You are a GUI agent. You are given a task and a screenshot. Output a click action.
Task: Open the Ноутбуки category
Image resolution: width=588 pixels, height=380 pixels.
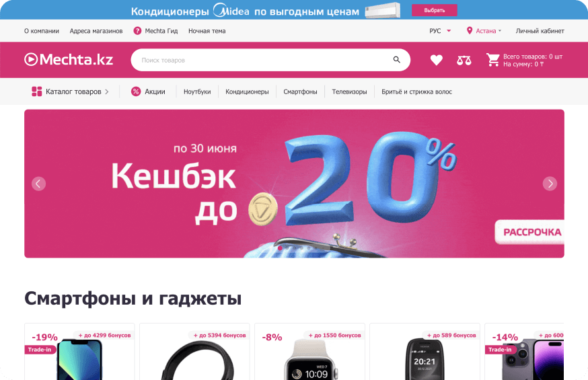coord(197,92)
